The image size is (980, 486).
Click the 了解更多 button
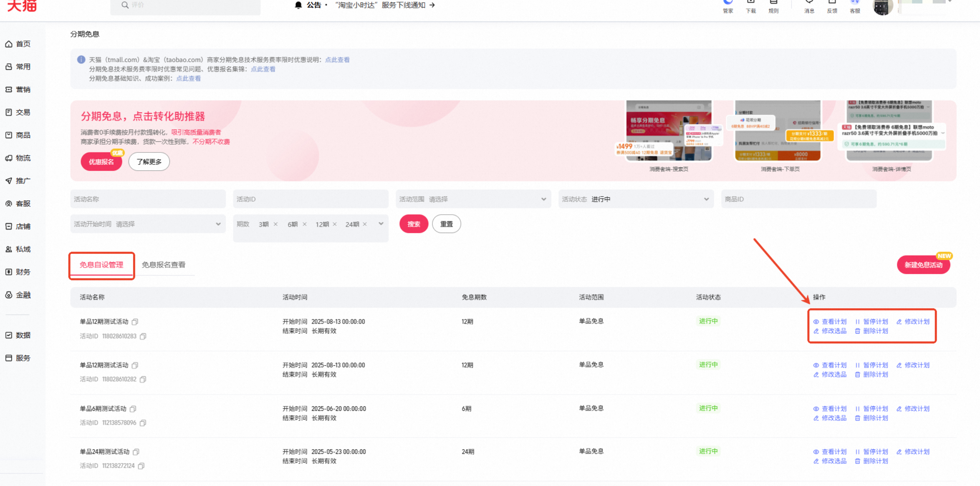click(149, 162)
